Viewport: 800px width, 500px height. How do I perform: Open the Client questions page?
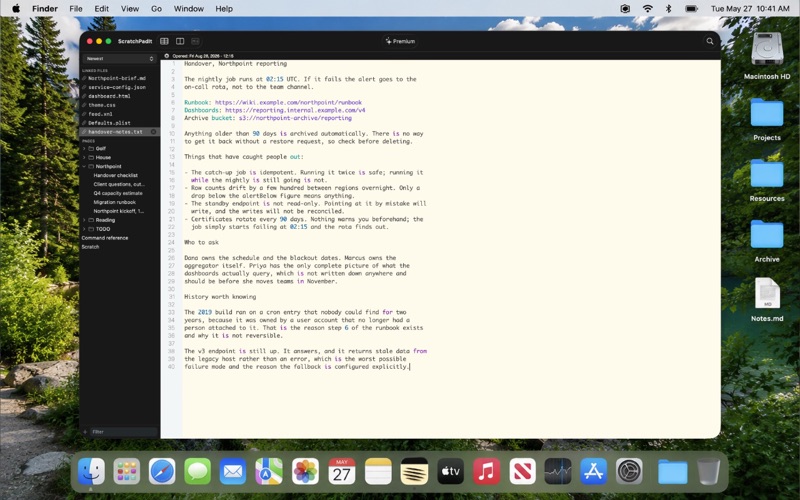coord(119,184)
